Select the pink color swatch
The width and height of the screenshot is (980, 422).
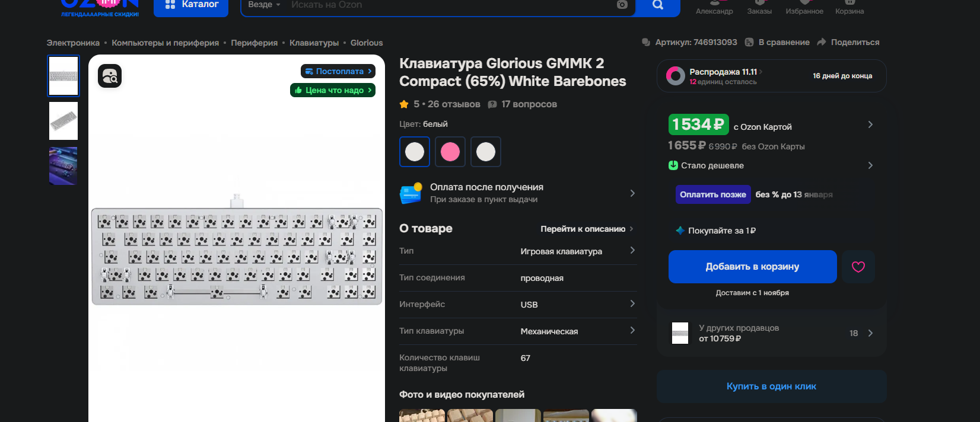point(450,152)
